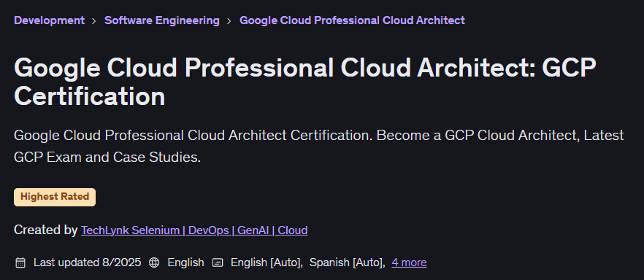Click the 'English [Auto]' caption text

pyautogui.click(x=267, y=262)
